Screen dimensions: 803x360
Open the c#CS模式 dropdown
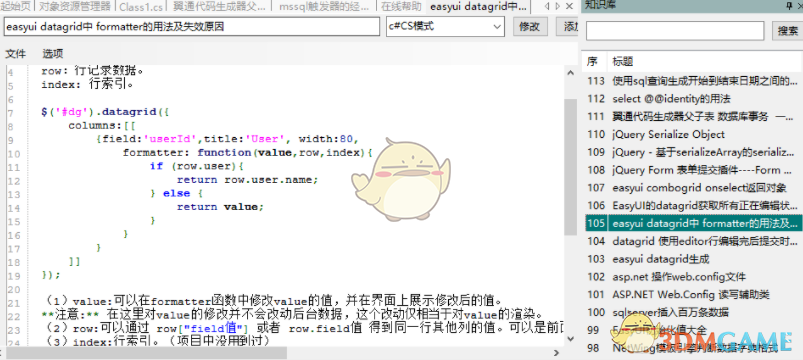[445, 27]
